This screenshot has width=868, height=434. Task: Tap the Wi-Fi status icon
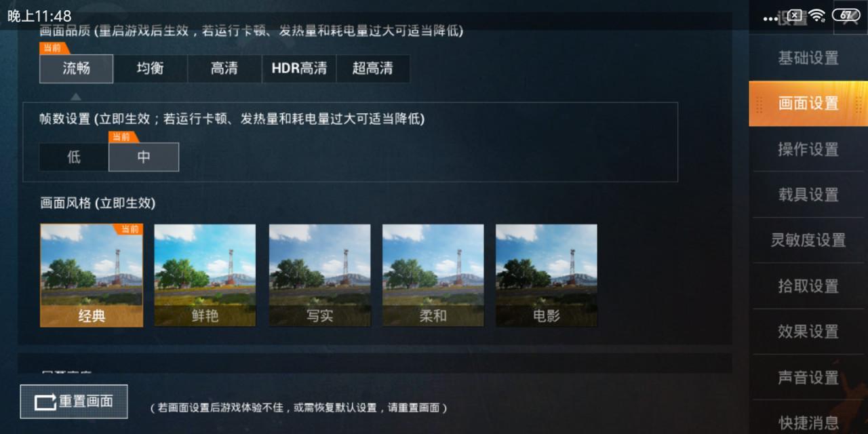817,15
